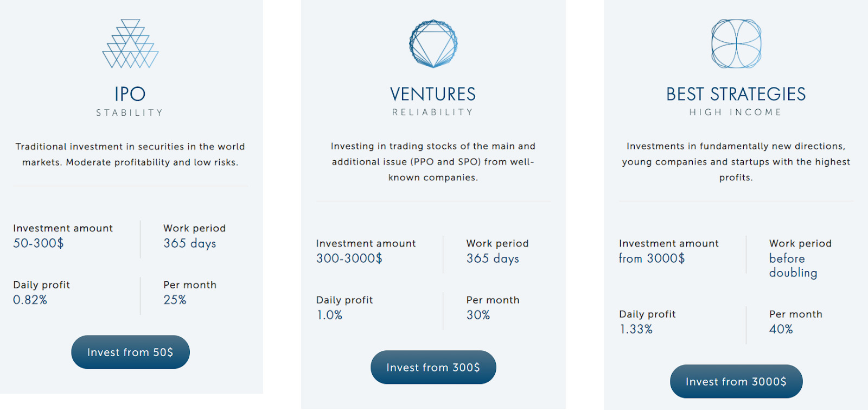
Task: Click the Ventures polygon circle icon
Action: [433, 44]
